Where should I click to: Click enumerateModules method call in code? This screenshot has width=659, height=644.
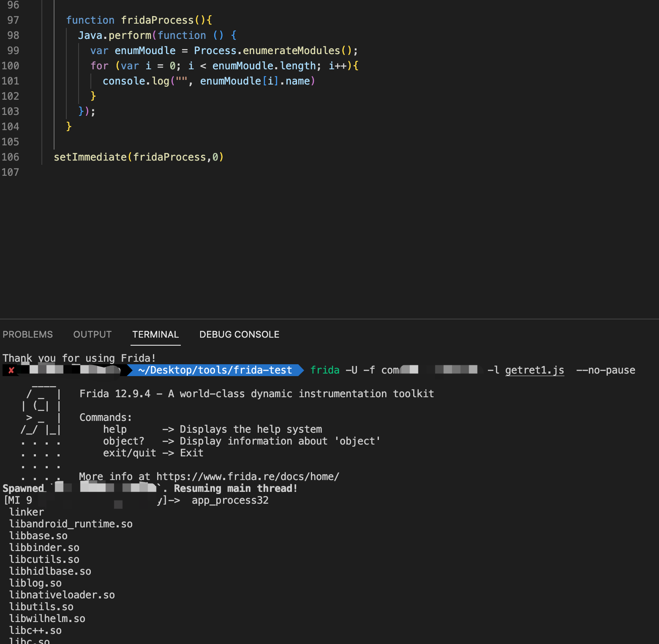coord(291,51)
